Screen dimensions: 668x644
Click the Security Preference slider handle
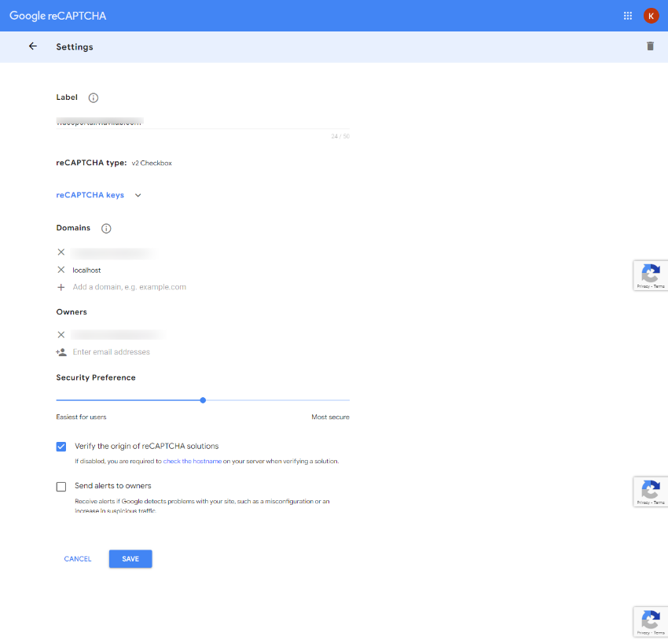(203, 400)
